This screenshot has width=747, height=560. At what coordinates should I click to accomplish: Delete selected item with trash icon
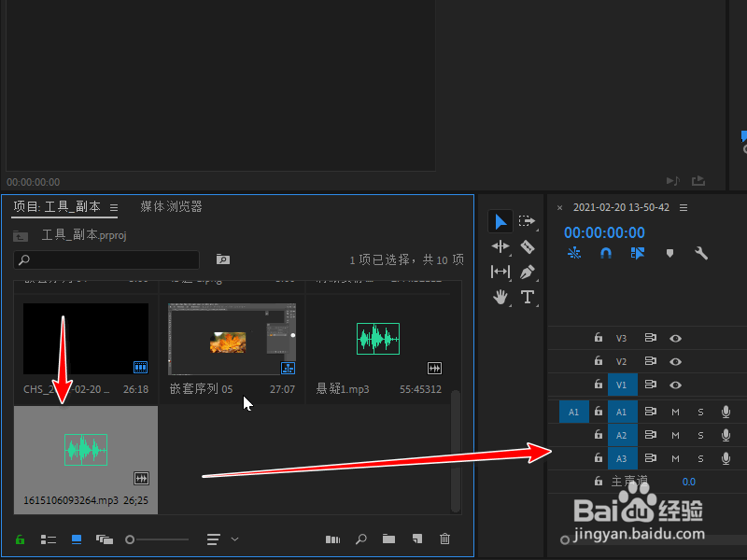[x=444, y=539]
